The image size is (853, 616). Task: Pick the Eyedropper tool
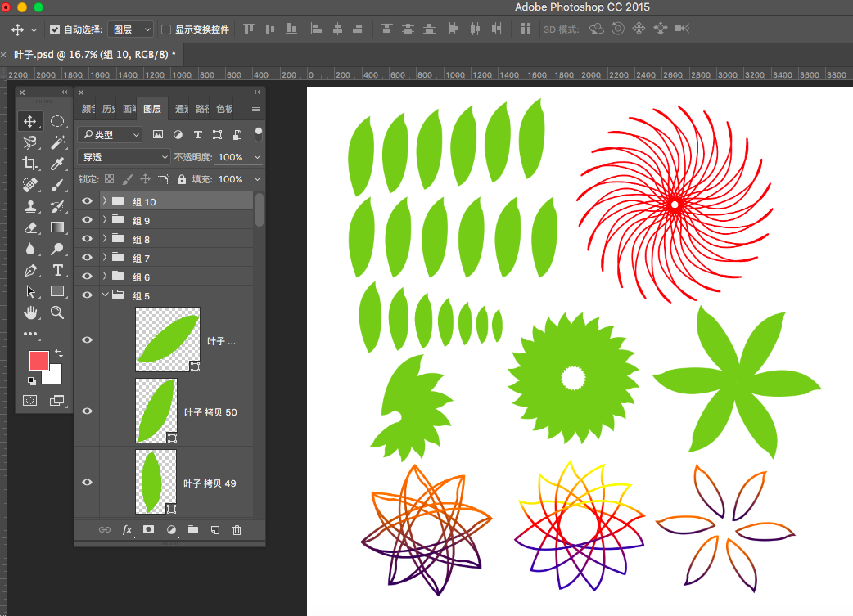point(57,164)
